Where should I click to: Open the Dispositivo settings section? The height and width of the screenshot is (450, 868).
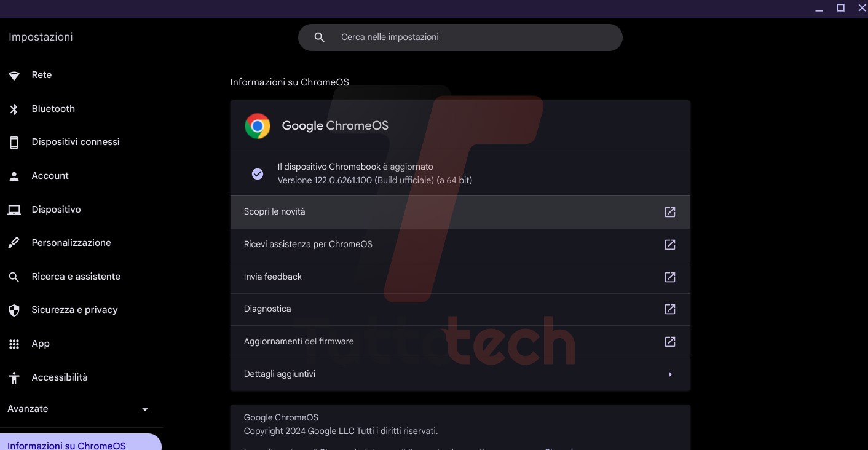[56, 209]
